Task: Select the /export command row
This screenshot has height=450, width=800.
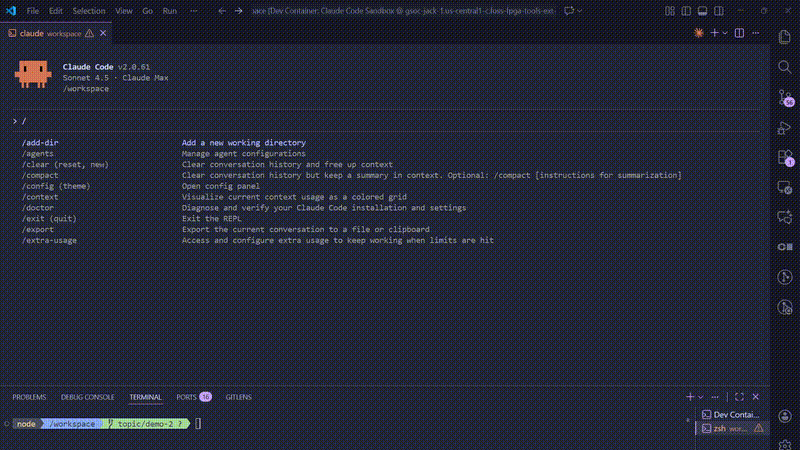Action: click(387, 229)
